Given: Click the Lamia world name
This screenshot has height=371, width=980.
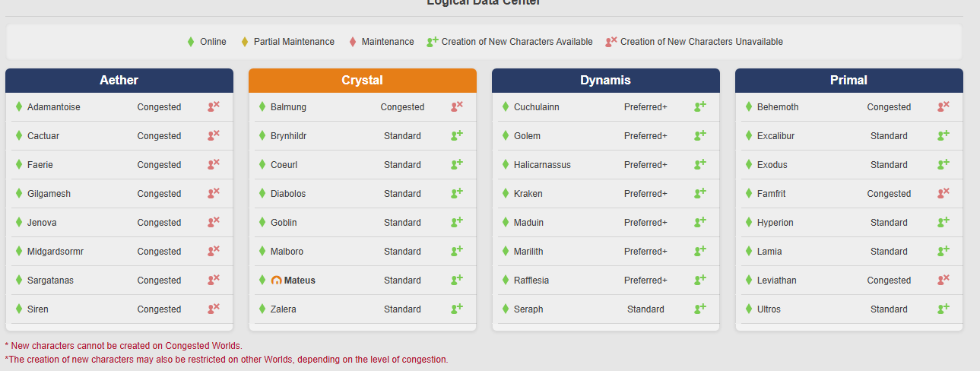Looking at the screenshot, I should click(769, 252).
